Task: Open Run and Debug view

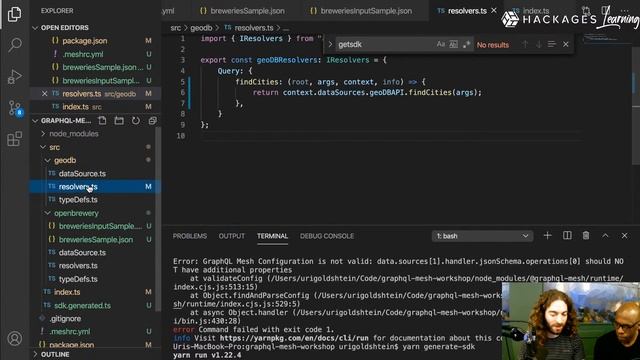Action: pos(14,76)
